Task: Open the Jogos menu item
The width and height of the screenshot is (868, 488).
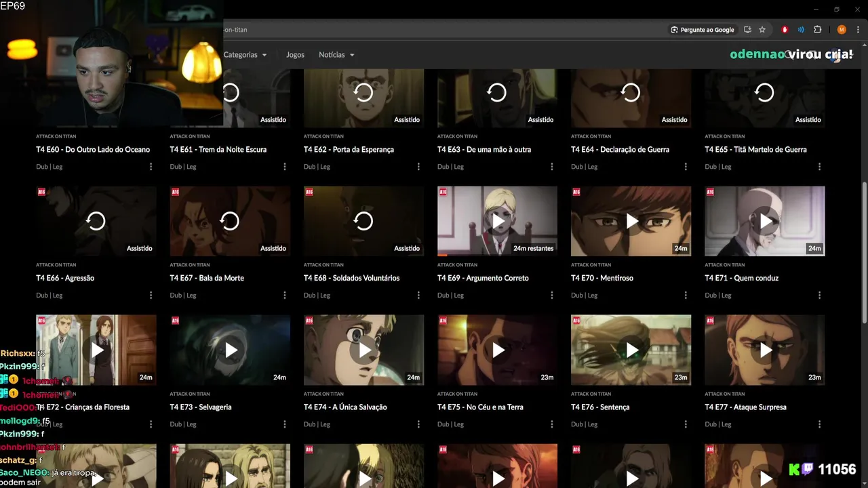Action: click(295, 55)
